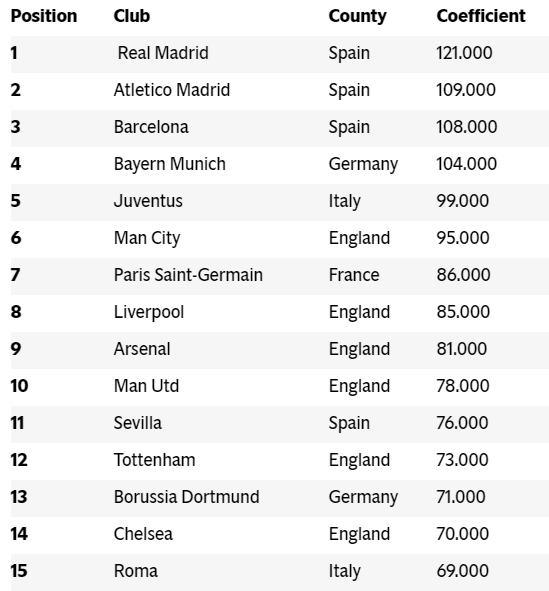Select the Real Madrid club cell
Screen dimensions: 549x591
(x=163, y=53)
